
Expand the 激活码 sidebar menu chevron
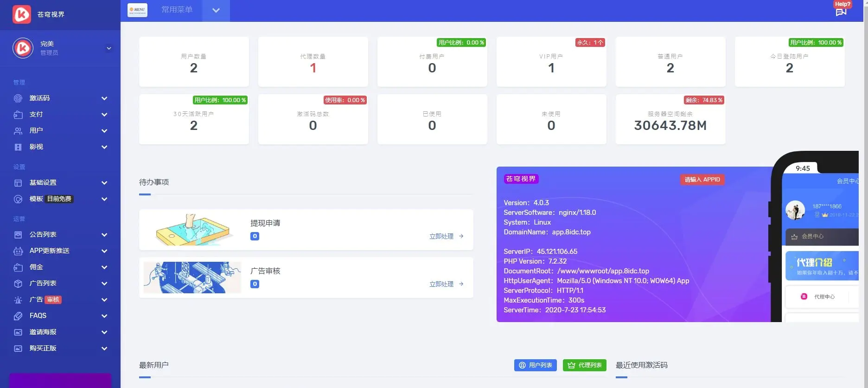(104, 98)
